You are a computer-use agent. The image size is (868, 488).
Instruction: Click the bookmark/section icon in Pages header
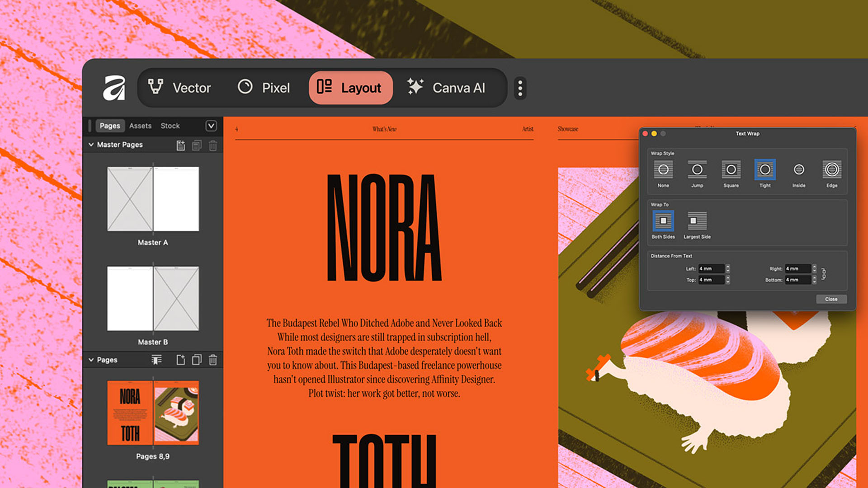pyautogui.click(x=156, y=360)
